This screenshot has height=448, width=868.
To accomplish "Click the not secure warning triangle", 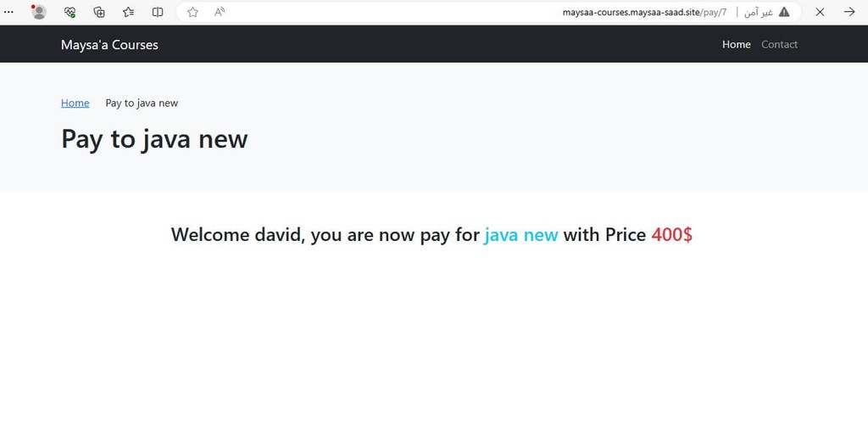I will 784,12.
